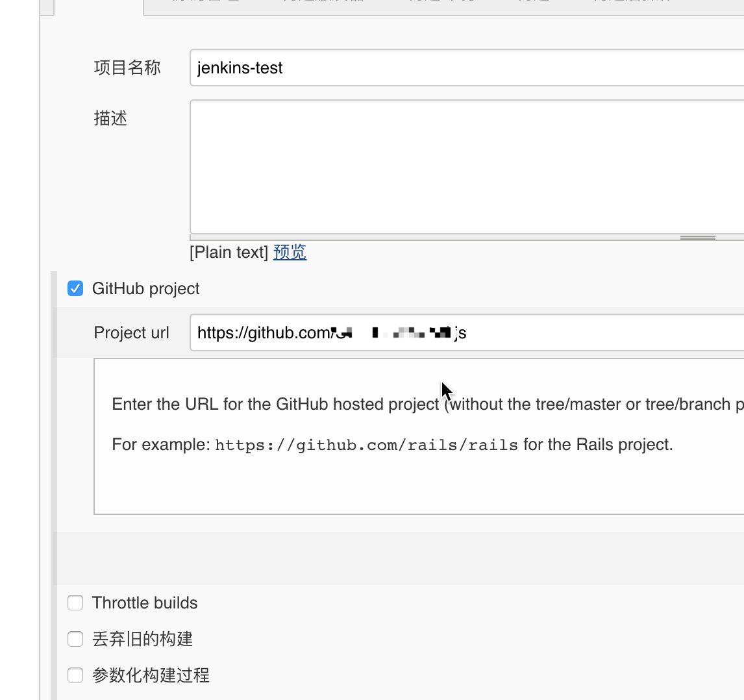Grab the description textarea resize handle

pos(697,238)
